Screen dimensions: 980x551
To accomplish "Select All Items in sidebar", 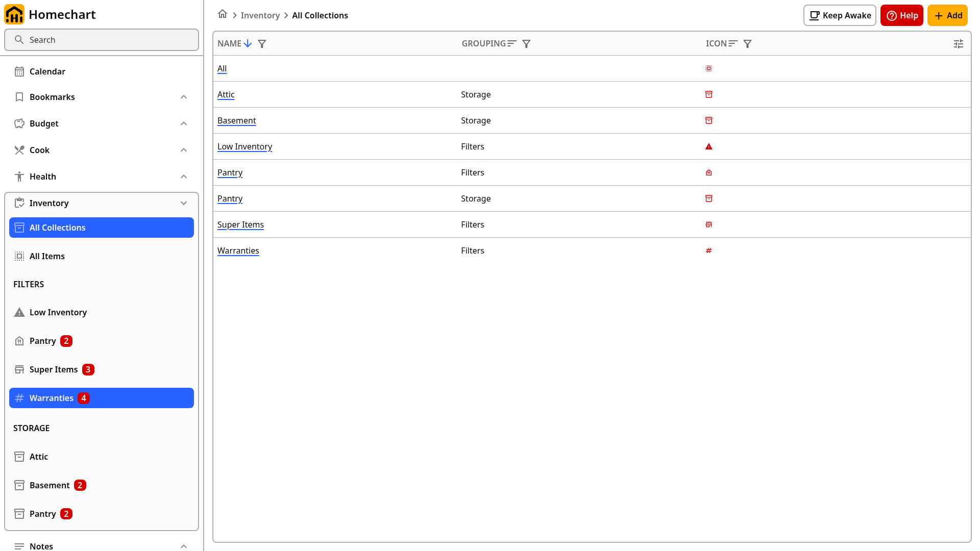I will pos(102,256).
